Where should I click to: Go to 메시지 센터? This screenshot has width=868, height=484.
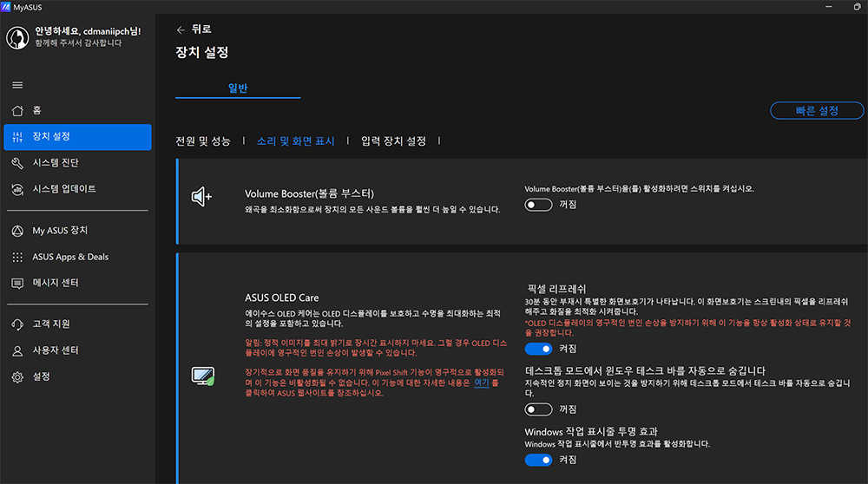77,284
